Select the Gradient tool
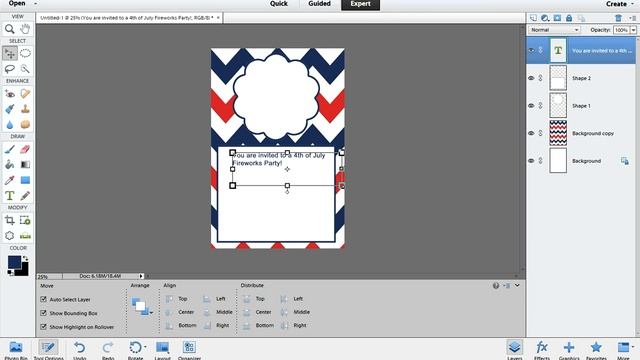640x360 pixels. (x=25, y=164)
